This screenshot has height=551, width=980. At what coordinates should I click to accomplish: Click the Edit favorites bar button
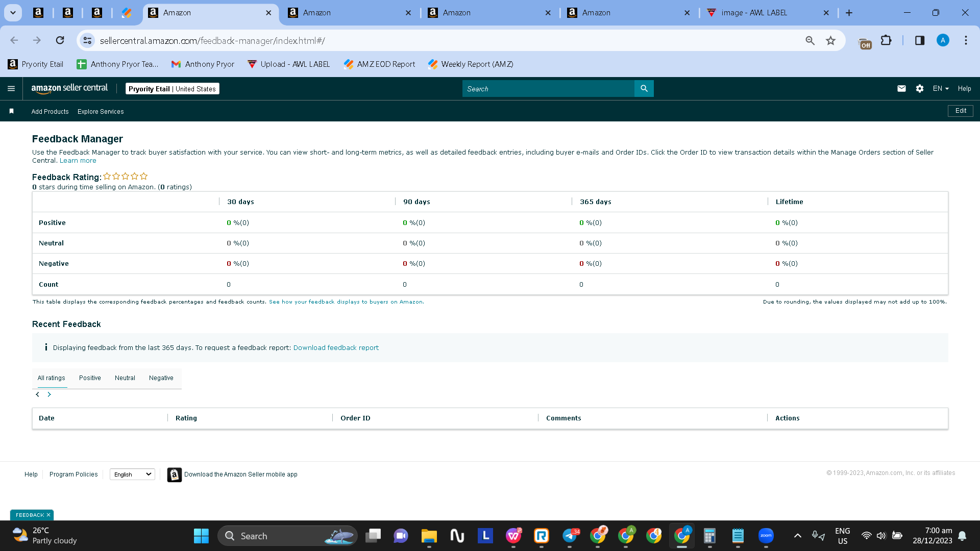(x=961, y=111)
